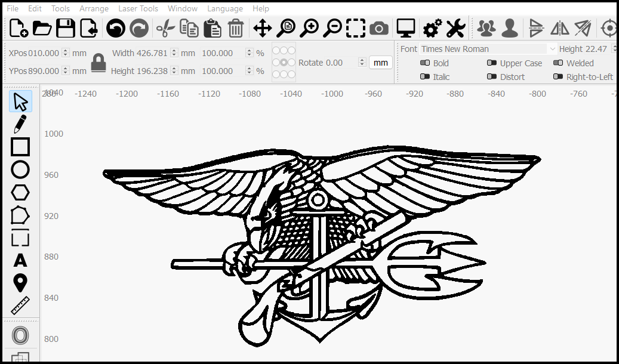619x364 pixels.
Task: Group objects with two-people icon
Action: [486, 29]
